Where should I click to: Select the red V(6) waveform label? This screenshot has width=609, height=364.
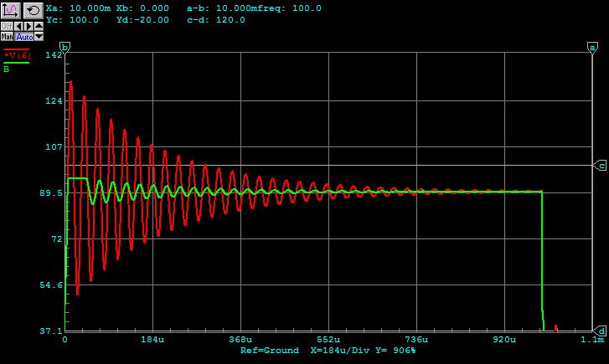[x=17, y=55]
